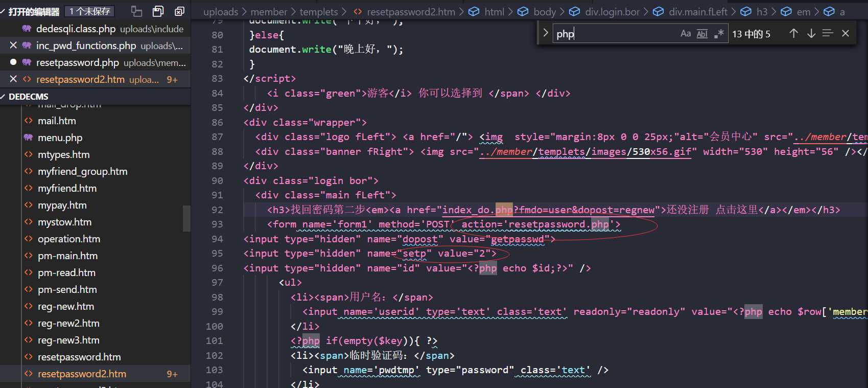Select resetpassword2.htm in explorer tree

click(82, 374)
